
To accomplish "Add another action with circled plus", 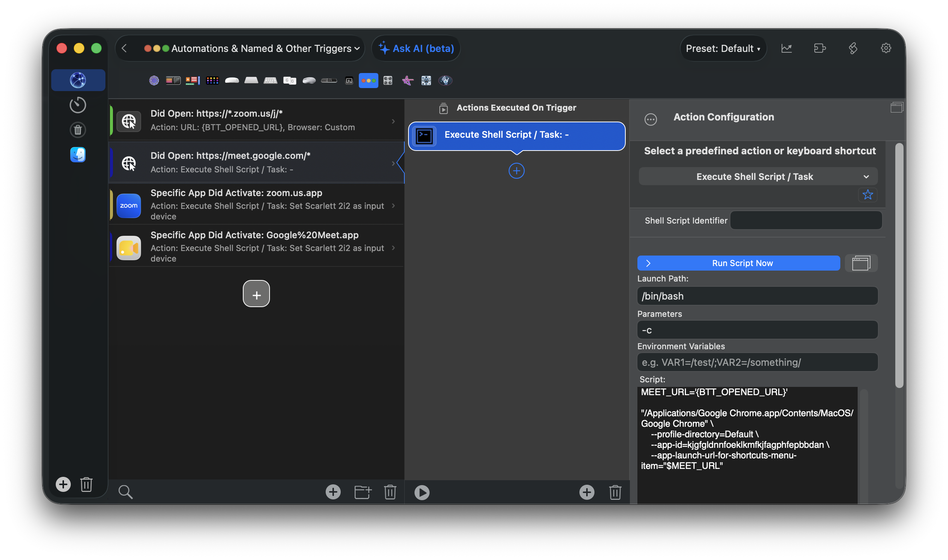I will tap(516, 171).
